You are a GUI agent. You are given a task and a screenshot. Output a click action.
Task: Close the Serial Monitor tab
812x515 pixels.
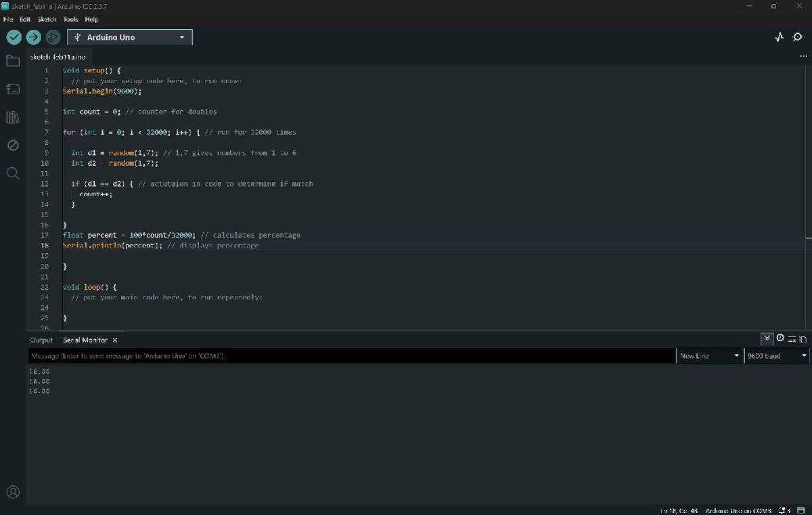pyautogui.click(x=115, y=340)
